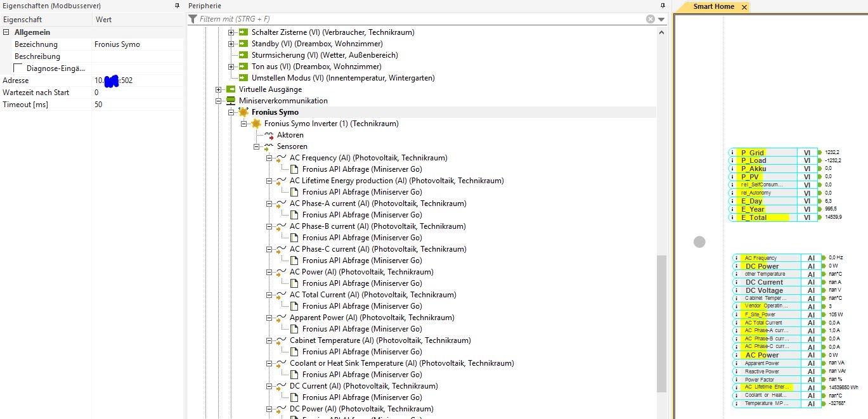868x419 pixels.
Task: Expand the Standby (VI) node
Action: tap(231, 44)
